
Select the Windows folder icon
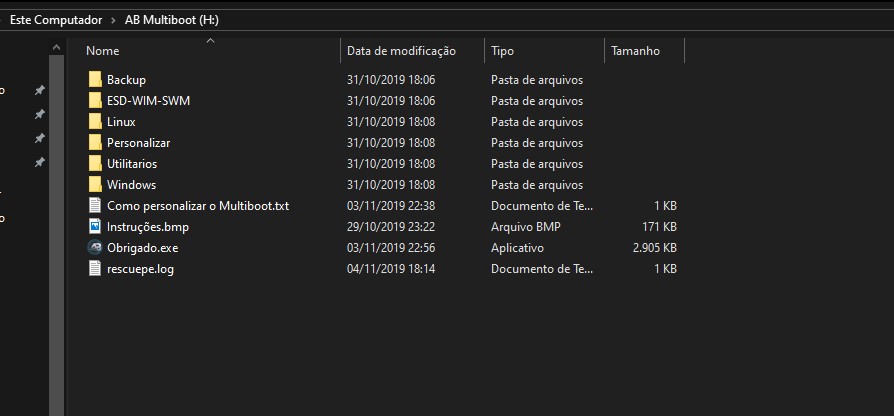(x=95, y=185)
